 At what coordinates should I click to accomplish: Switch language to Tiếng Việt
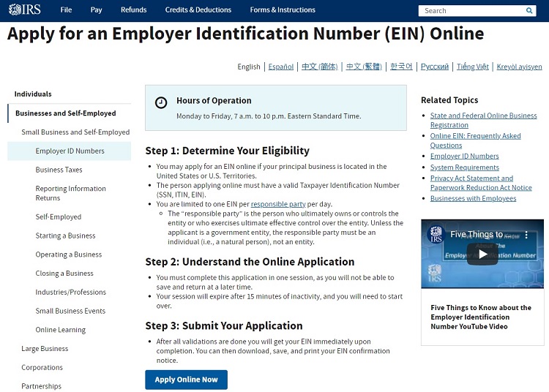473,67
